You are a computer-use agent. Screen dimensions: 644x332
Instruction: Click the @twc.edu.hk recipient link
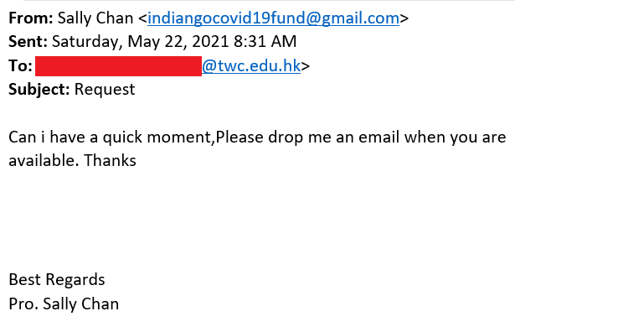pyautogui.click(x=251, y=66)
